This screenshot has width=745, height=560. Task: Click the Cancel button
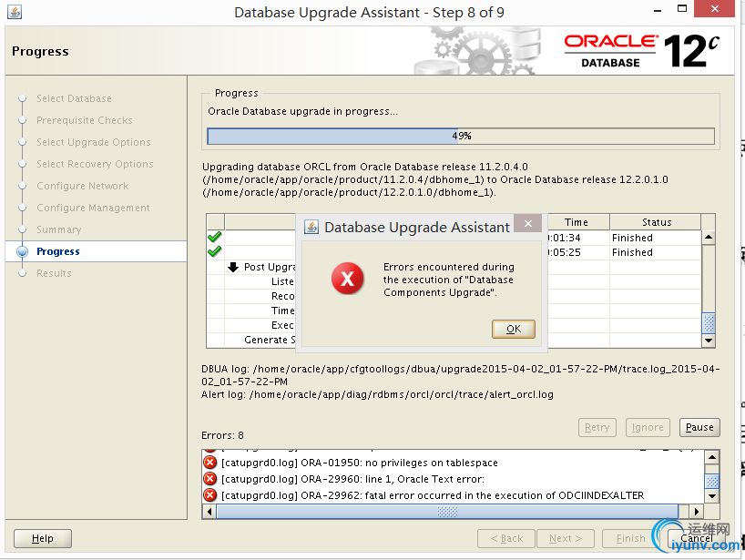click(x=696, y=538)
